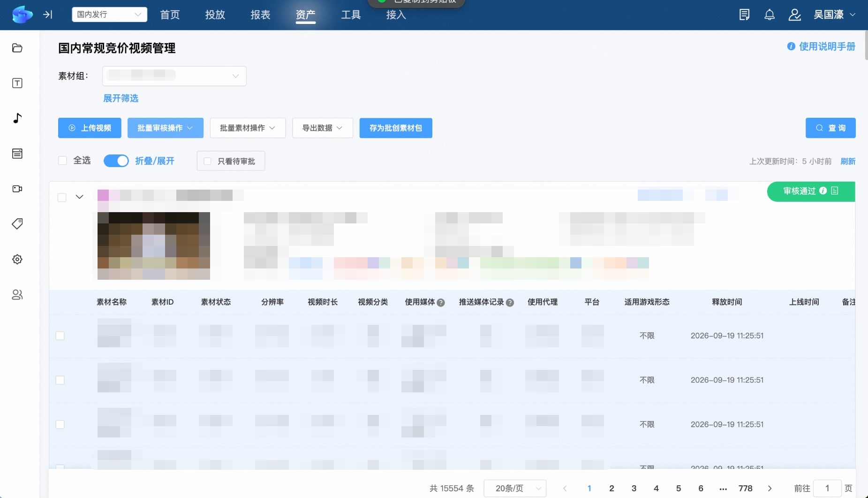The width and height of the screenshot is (868, 498).
Task: Open the 素材组 dropdown
Action: point(174,76)
